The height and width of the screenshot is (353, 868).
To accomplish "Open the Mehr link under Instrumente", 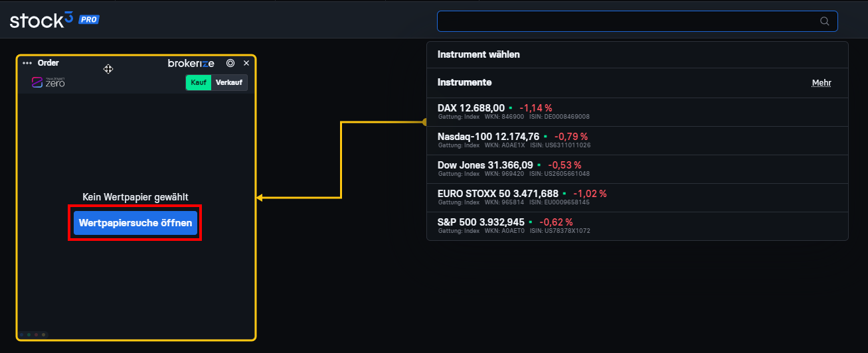I will pos(822,83).
